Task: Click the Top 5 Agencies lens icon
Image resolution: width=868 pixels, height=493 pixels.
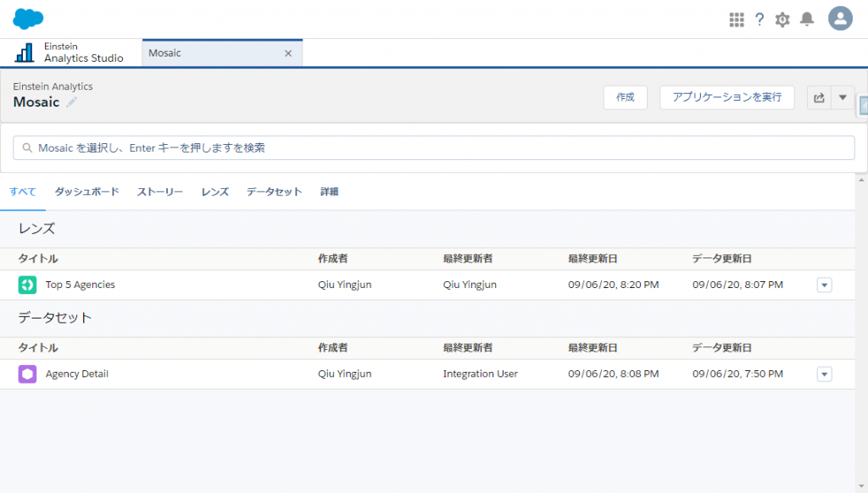Action: click(27, 285)
